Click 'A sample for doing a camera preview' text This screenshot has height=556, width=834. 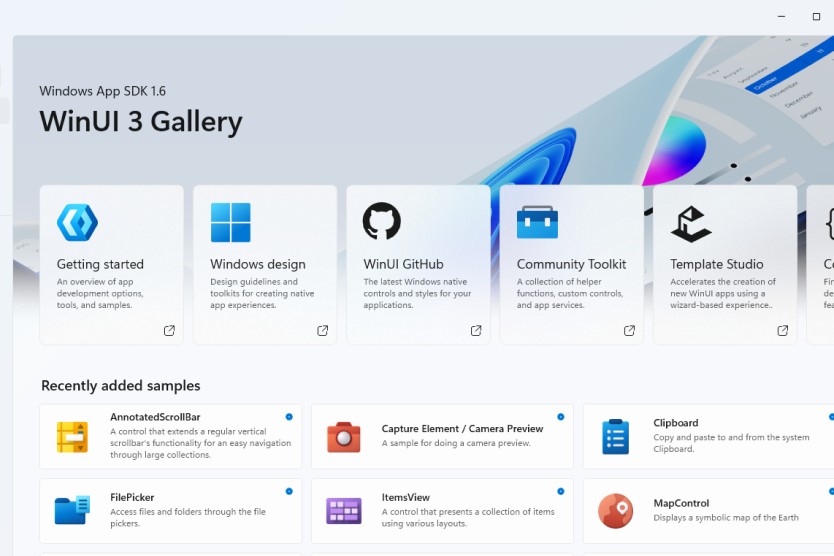(456, 443)
